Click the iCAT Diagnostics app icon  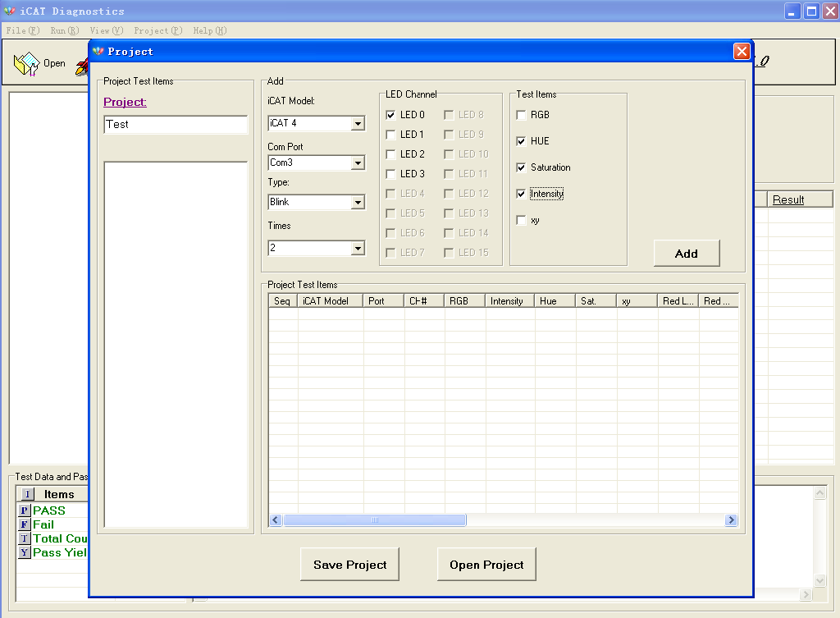click(10, 11)
